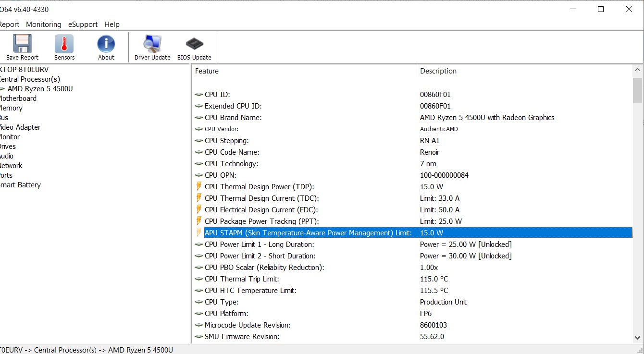Select Ports in the tree
644x354 pixels.
[6, 175]
